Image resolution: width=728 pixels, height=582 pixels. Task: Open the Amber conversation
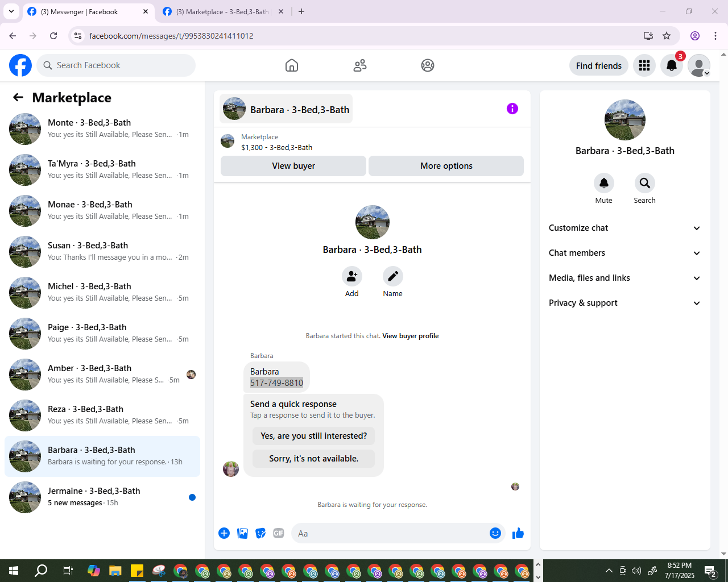102,375
